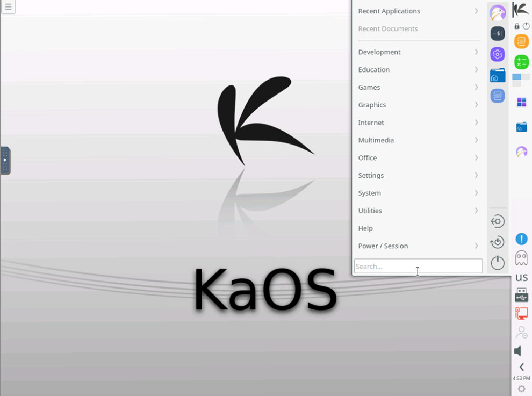
Task: Click the launcher Search field
Action: point(418,266)
